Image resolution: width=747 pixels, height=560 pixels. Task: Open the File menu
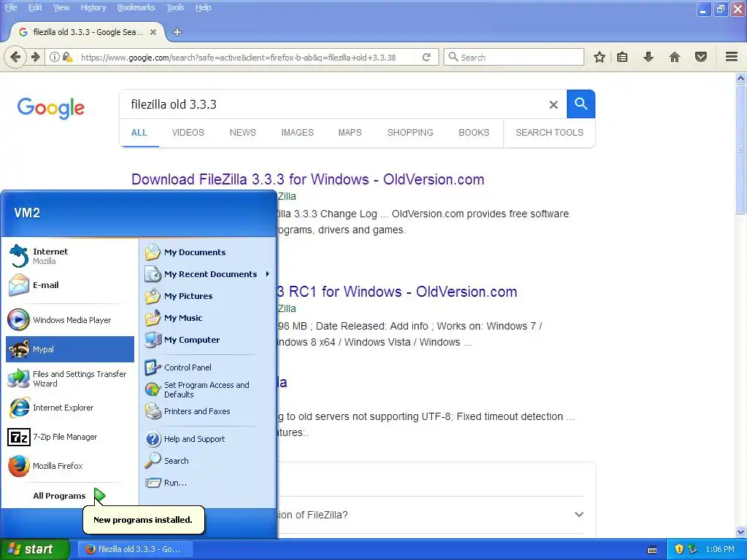click(11, 7)
